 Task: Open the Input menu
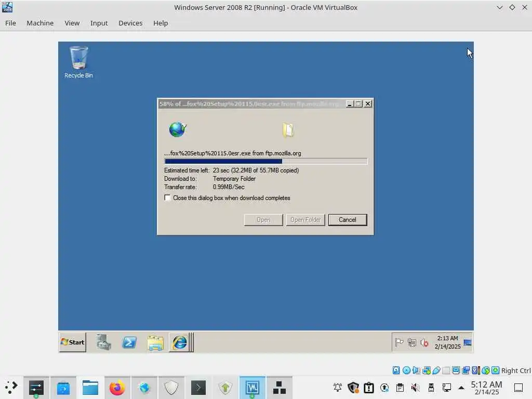pos(99,23)
